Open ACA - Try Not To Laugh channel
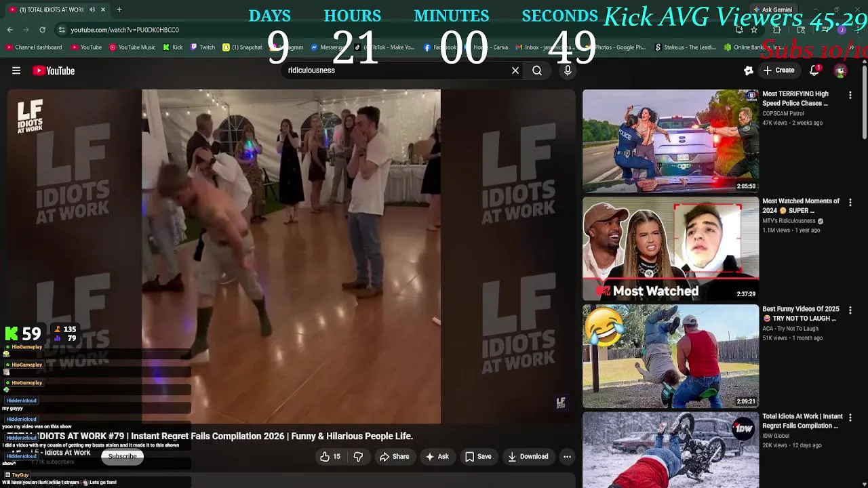 coord(790,329)
